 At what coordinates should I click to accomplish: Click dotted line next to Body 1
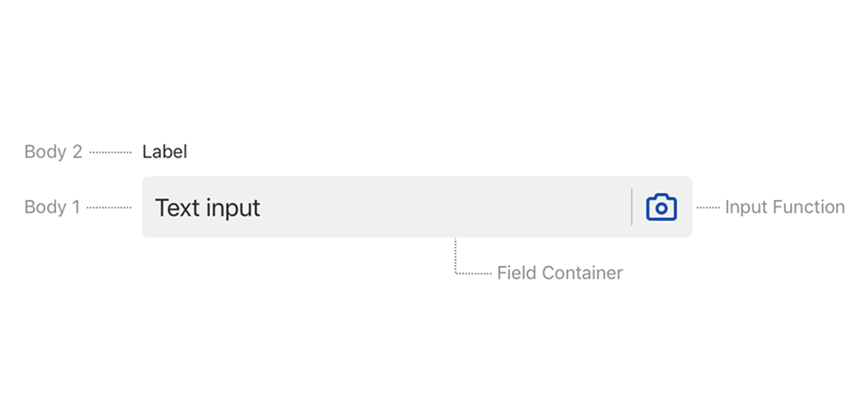[109, 208]
